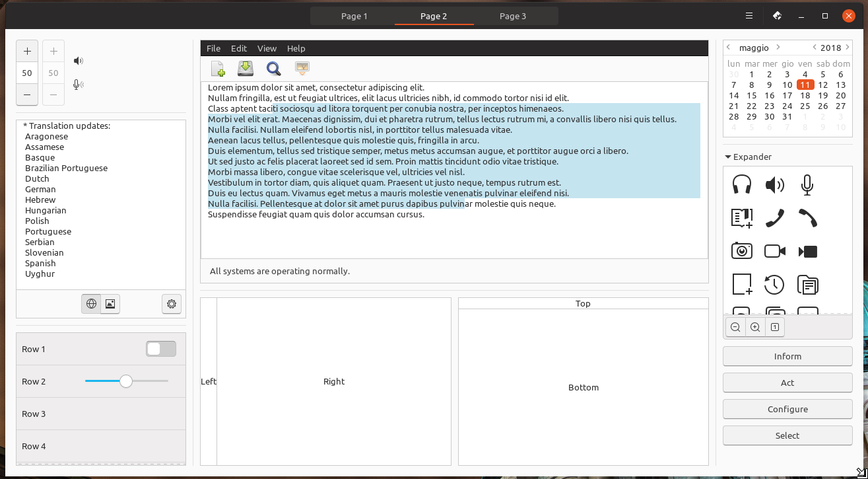868x479 pixels.
Task: Click the Inform button
Action: tap(787, 356)
